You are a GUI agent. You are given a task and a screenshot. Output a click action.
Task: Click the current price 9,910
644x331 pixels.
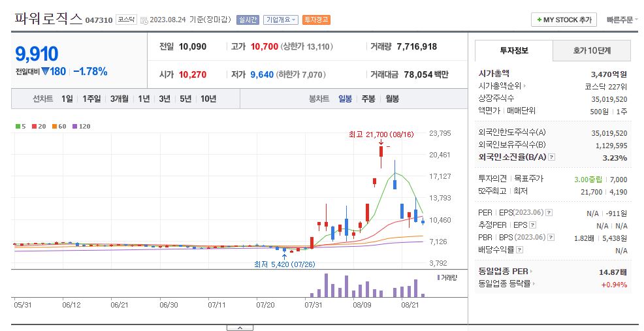[x=37, y=54]
